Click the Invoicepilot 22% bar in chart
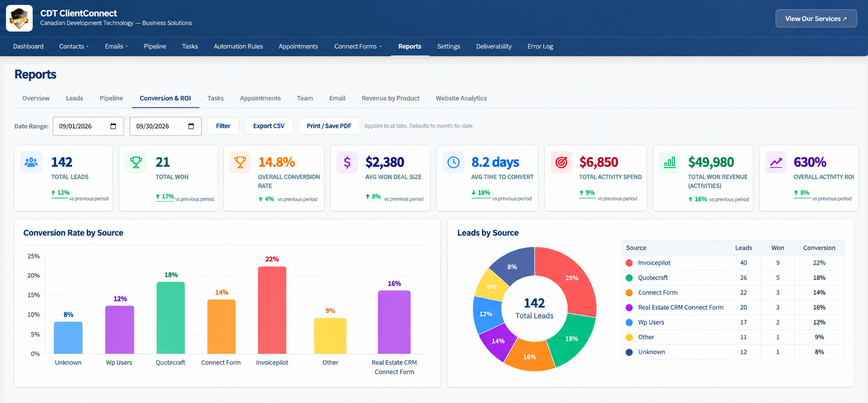The height and width of the screenshot is (403, 868). [x=272, y=310]
